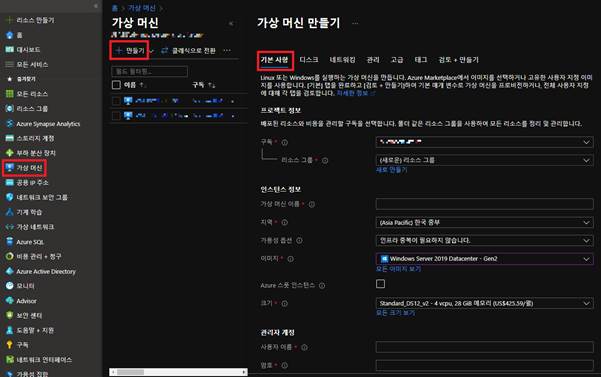Open the 크기 dropdown with Standard_DS12_v2
The width and height of the screenshot is (601, 377).
484,303
